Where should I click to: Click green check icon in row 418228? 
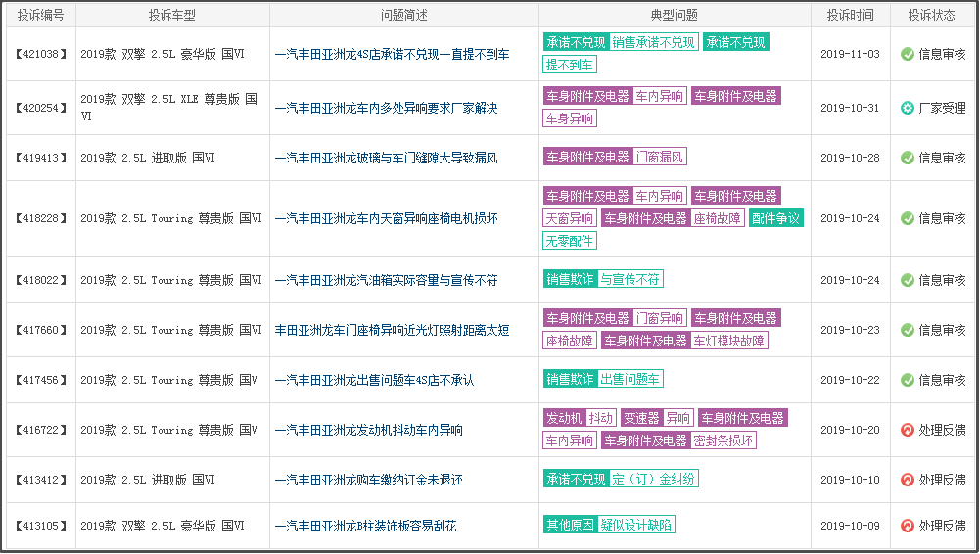(x=908, y=218)
